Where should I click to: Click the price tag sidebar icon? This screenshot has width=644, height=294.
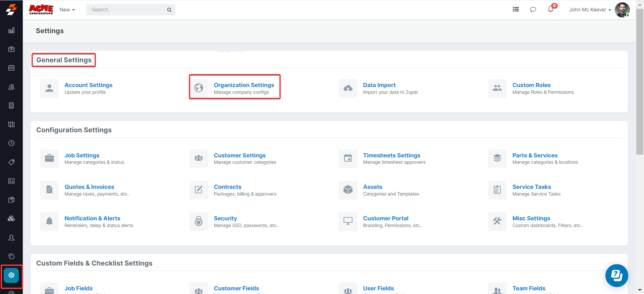11,162
